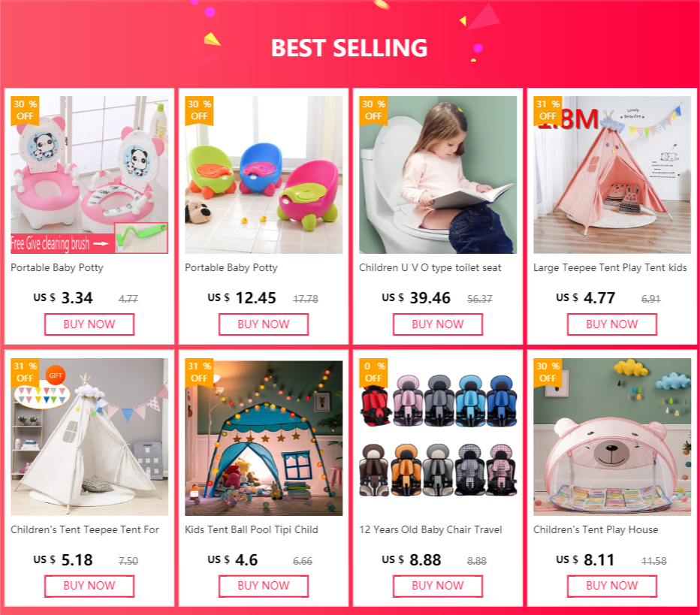700x615 pixels.
Task: Click the 30% OFF badge on the panda potty
Action: point(25,110)
